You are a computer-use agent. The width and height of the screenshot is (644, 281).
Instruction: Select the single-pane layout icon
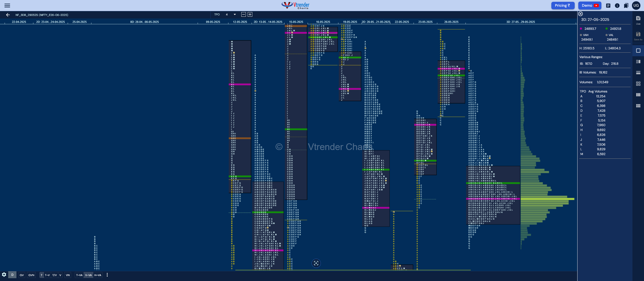coord(638,51)
